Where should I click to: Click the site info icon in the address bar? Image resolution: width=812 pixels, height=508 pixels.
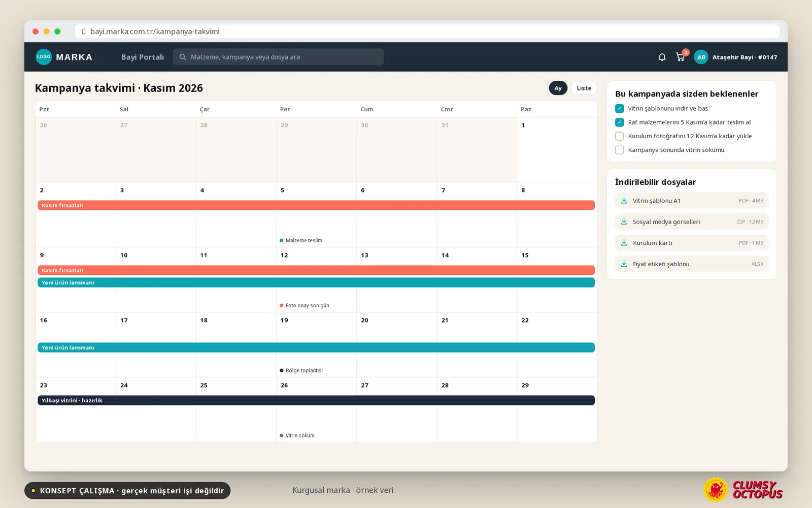[x=84, y=31]
